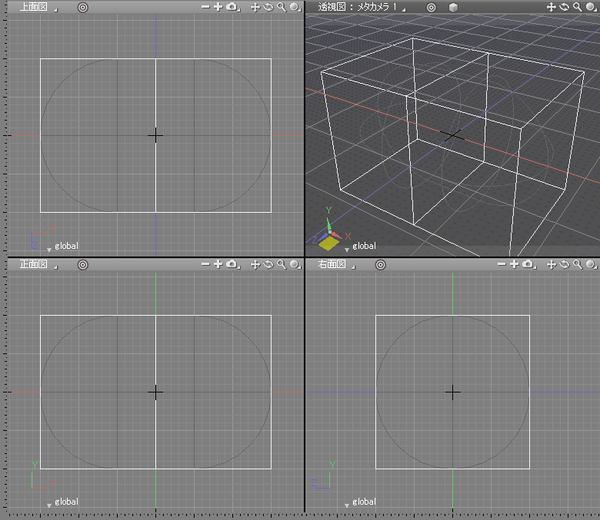
Task: Click the magnifier icon in front view header
Action: coord(281,264)
